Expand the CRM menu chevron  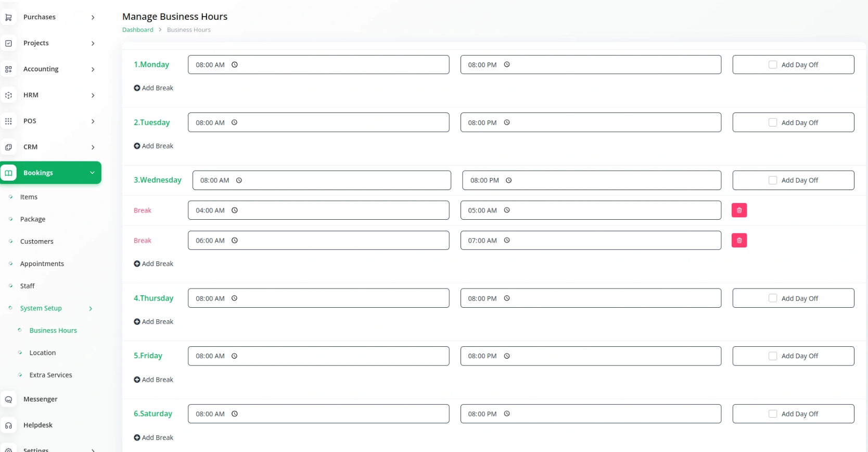coord(93,147)
